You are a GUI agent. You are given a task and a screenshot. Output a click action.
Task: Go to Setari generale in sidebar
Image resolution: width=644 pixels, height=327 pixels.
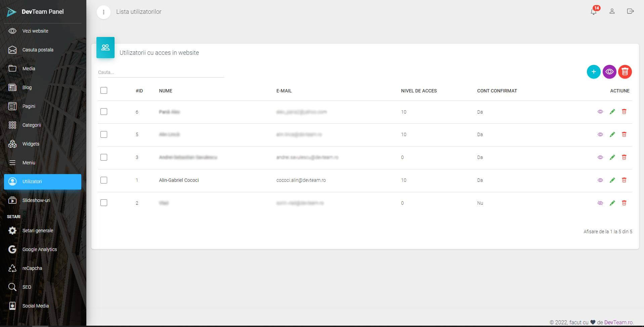click(x=38, y=231)
